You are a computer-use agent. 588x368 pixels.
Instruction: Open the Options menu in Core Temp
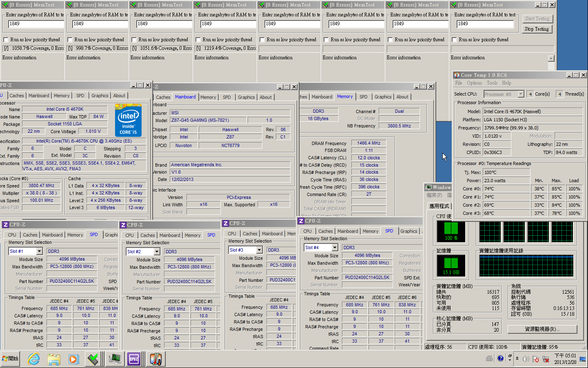(475, 83)
